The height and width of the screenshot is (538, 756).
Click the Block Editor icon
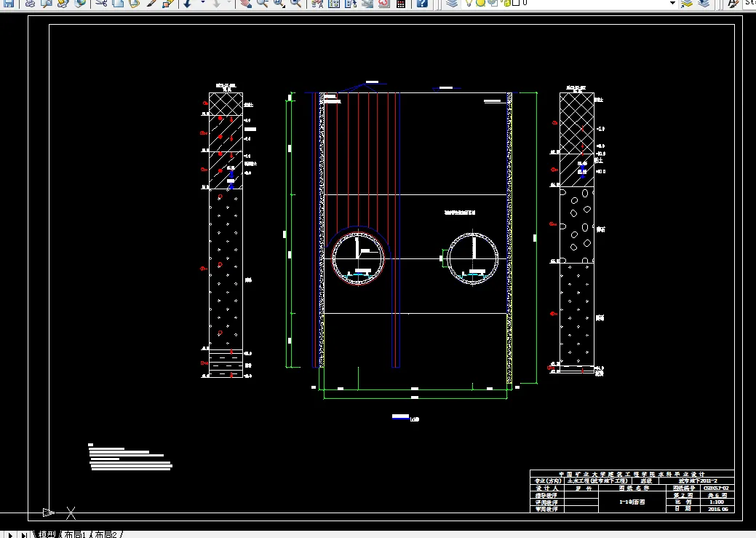[168, 4]
